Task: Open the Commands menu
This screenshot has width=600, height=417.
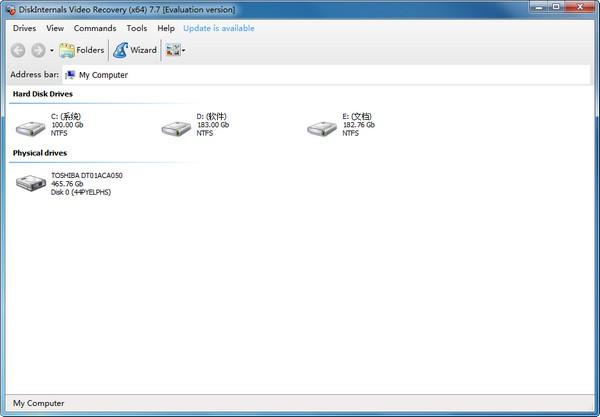Action: (95, 28)
